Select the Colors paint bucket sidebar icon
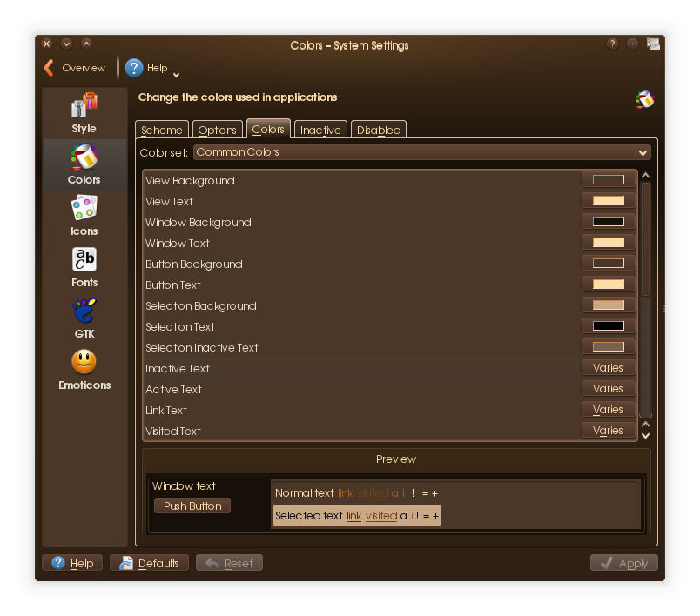700x616 pixels. pos(84,164)
